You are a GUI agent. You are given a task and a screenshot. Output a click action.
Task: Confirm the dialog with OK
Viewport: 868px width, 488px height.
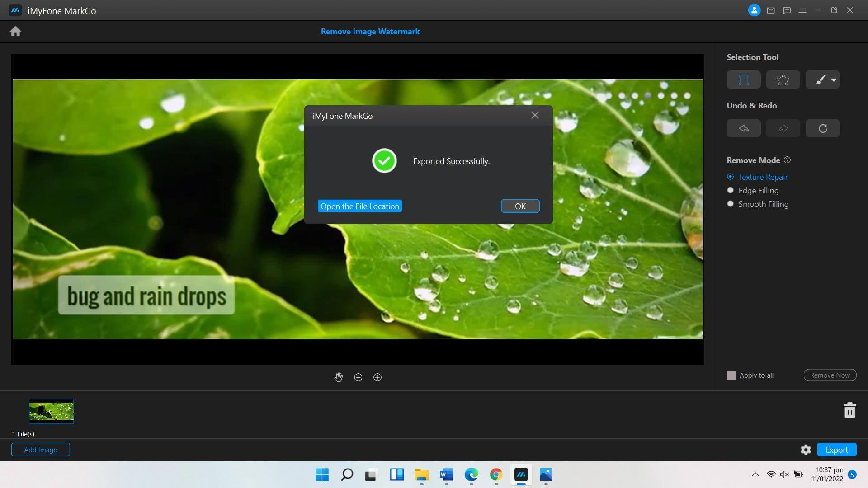pyautogui.click(x=520, y=206)
